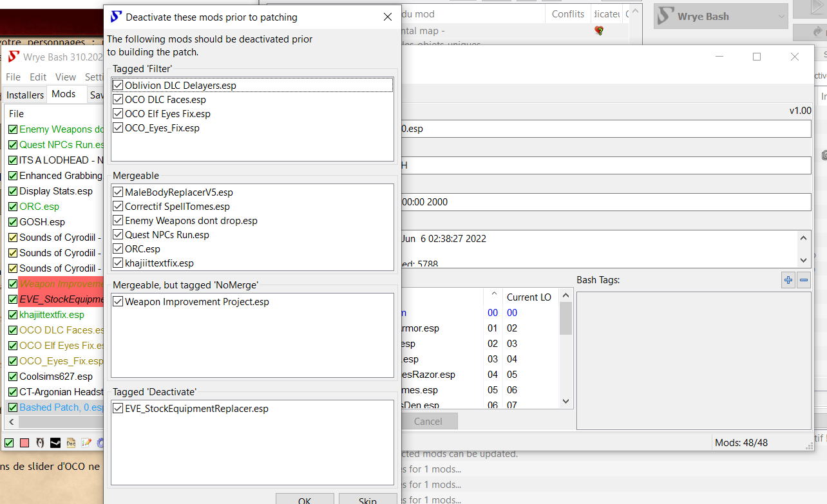The height and width of the screenshot is (504, 827).
Task: Click the description scrollbar down arrow
Action: coord(803,259)
